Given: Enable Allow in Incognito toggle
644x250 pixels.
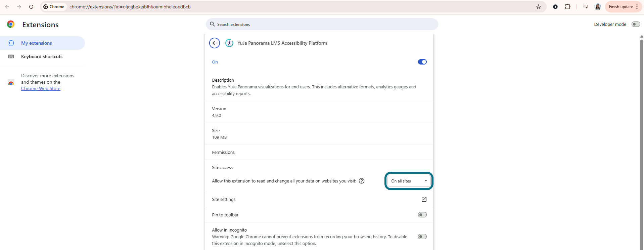Looking at the screenshot, I should 422,237.
